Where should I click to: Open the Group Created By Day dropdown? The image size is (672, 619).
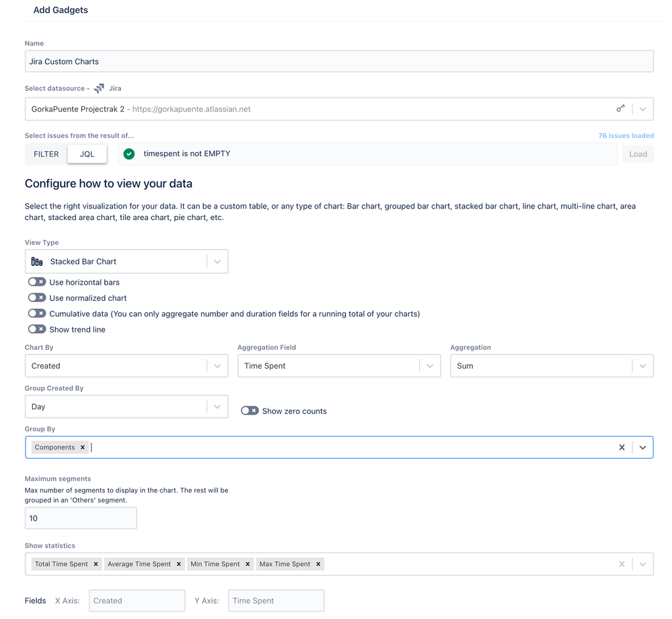(217, 407)
